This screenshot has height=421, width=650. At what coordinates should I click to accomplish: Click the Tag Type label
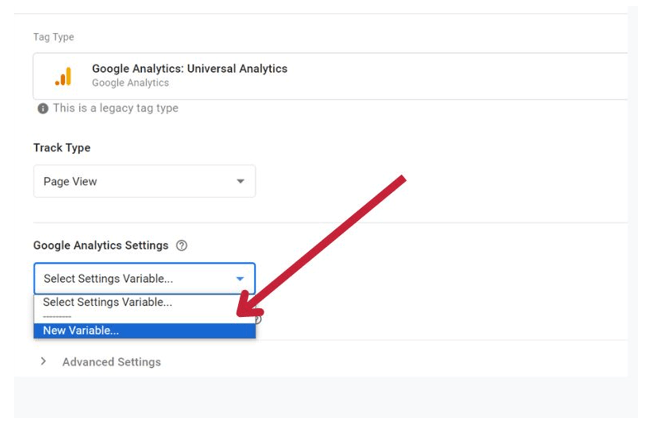tap(53, 37)
